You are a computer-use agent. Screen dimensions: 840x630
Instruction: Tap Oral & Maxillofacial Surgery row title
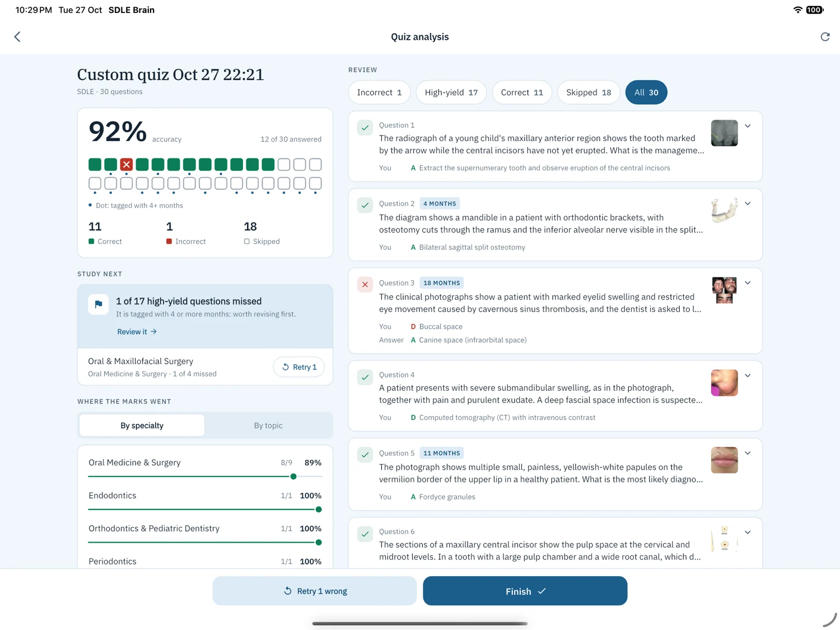141,361
